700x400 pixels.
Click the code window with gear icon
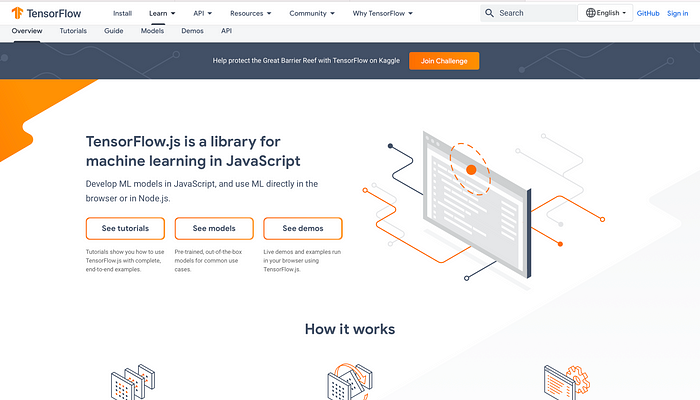point(567,382)
